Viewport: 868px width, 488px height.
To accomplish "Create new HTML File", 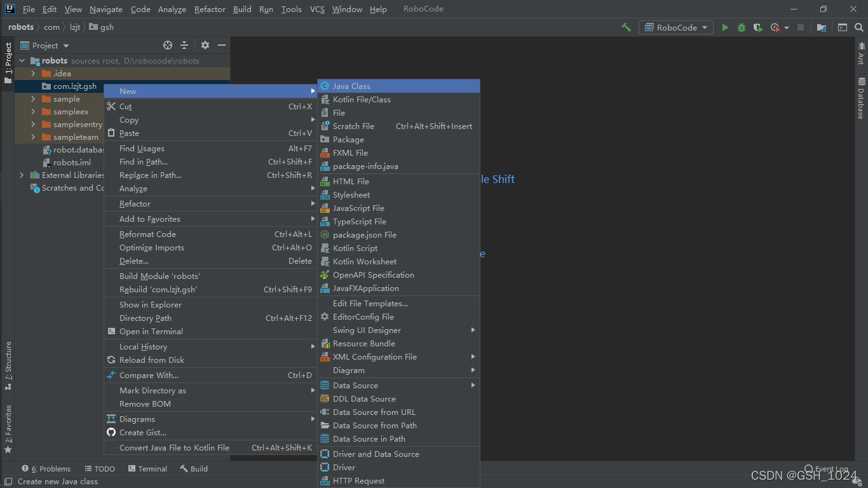I will (398, 182).
